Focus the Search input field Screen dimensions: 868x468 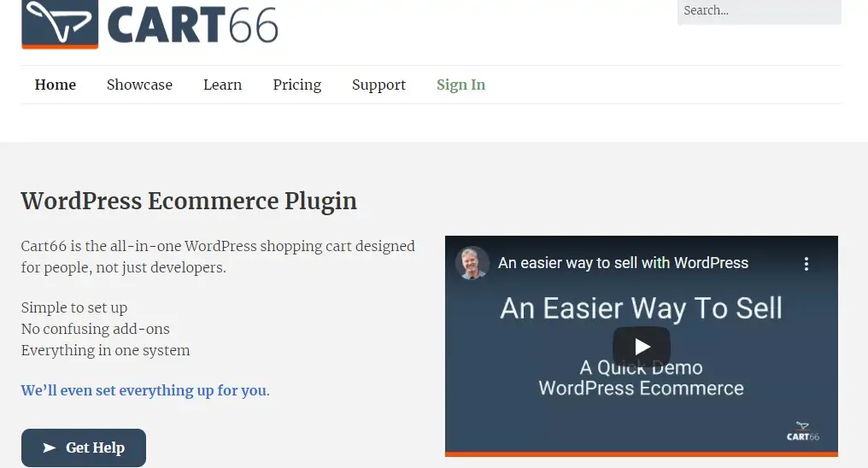coord(759,11)
